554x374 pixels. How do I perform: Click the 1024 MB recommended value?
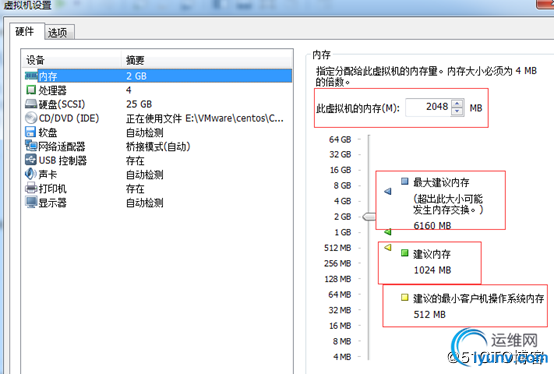(432, 270)
